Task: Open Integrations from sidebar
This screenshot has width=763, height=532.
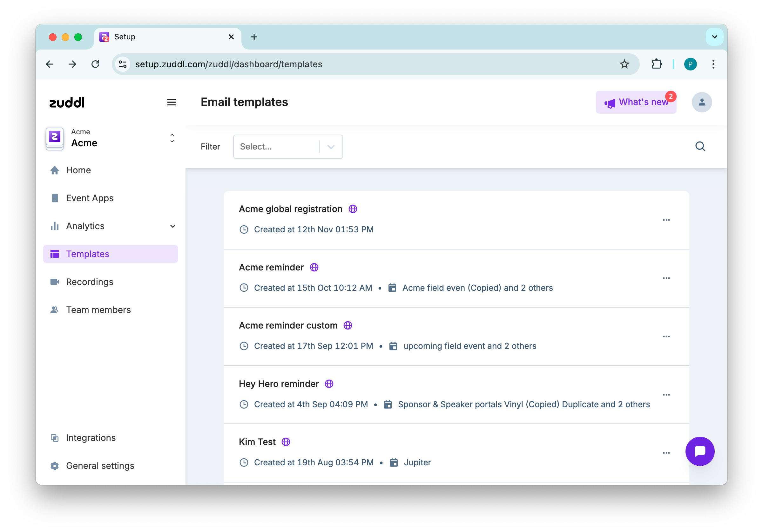Action: pyautogui.click(x=91, y=438)
